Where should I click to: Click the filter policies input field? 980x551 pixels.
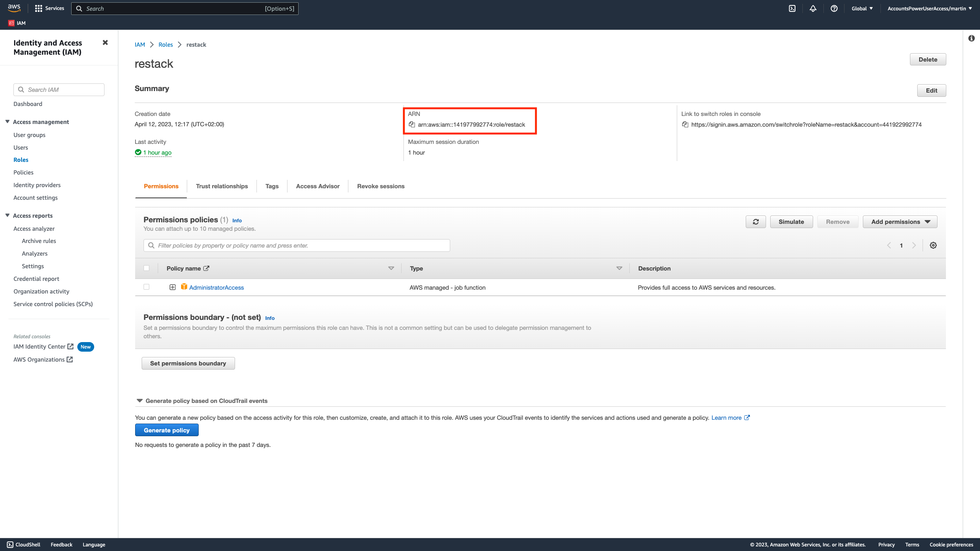[296, 245]
